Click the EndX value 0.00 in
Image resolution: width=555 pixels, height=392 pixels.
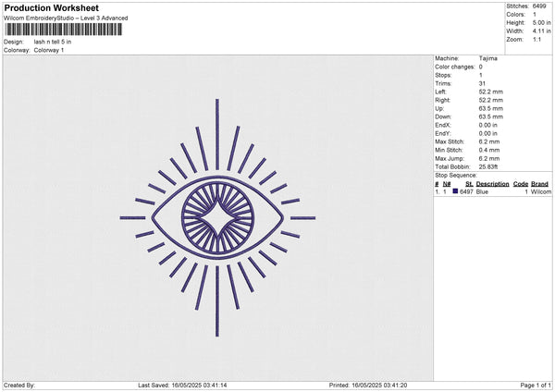tap(488, 125)
